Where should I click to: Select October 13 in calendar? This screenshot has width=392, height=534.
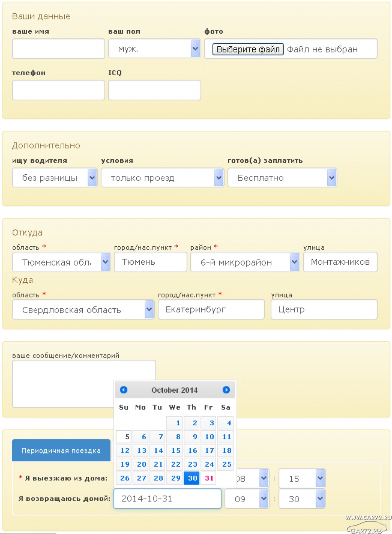tap(140, 450)
